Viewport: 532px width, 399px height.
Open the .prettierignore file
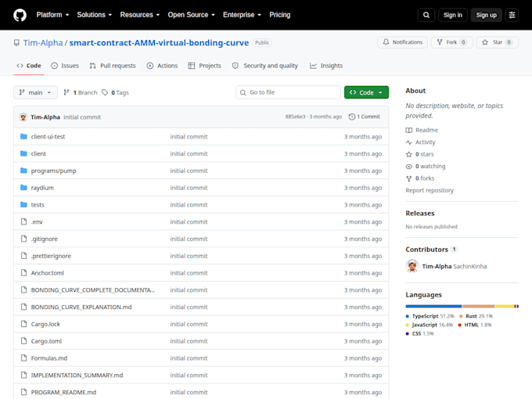[51, 256]
